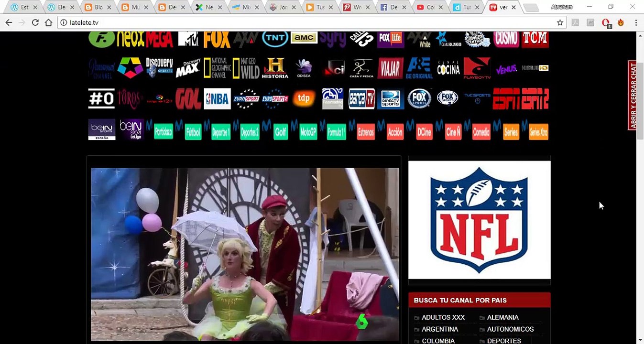Select the Discovery Channel logo
This screenshot has height=344, width=644.
pos(159,68)
